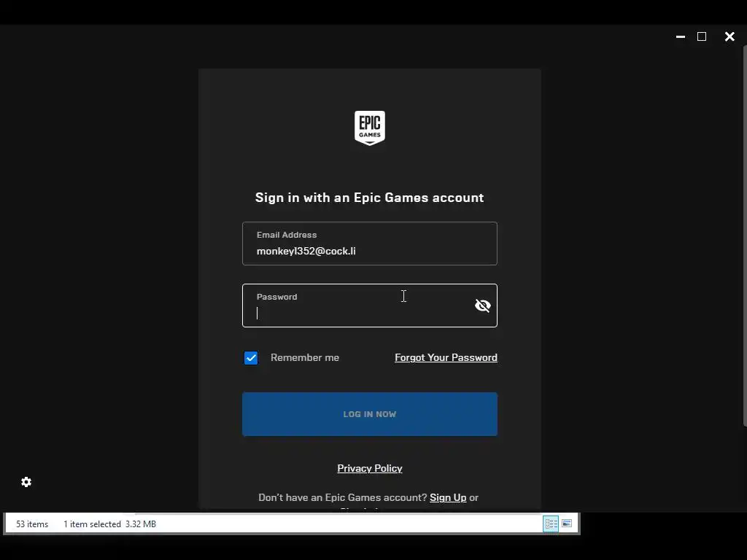Switch Explorer to large thumbnails view icon
Viewport: 747px width, 560px height.
[x=566, y=524]
